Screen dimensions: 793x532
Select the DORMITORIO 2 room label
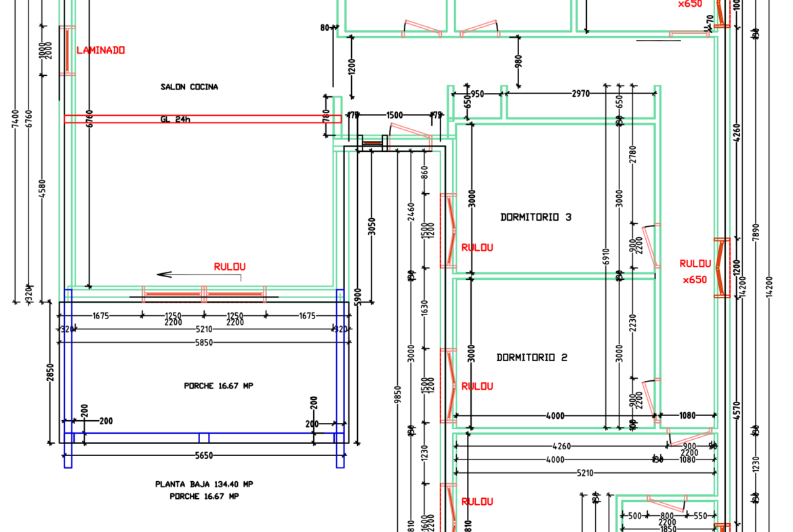[x=531, y=357]
